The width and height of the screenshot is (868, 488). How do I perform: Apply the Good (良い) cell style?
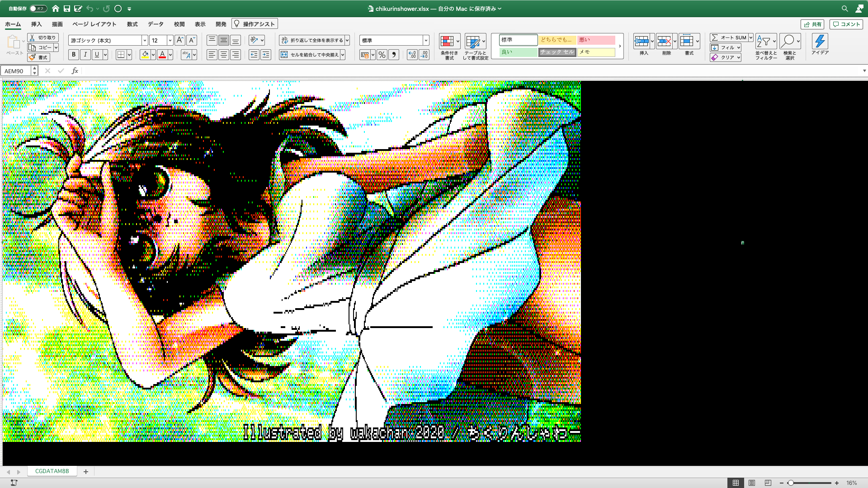[519, 52]
